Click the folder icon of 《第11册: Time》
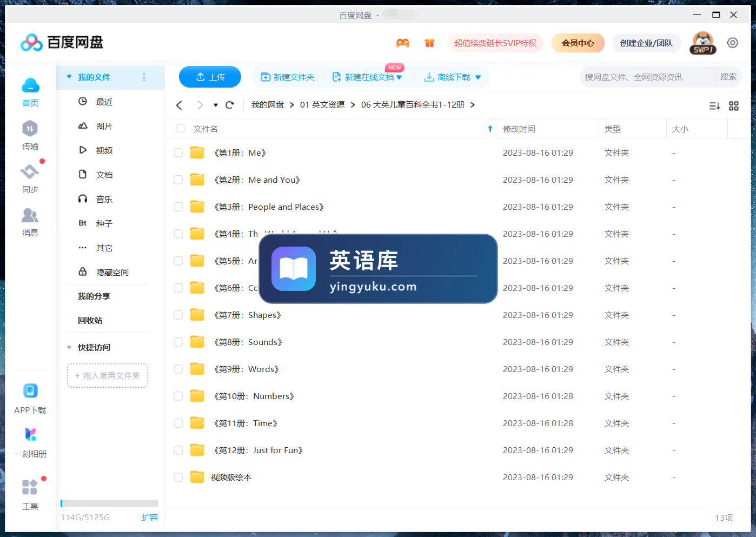The width and height of the screenshot is (756, 537). click(197, 423)
